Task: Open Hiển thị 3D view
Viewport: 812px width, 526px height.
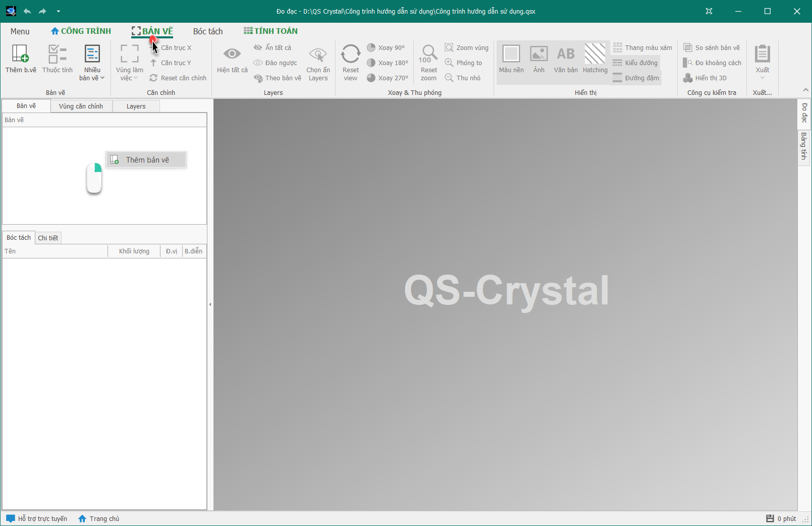Action: 705,78
